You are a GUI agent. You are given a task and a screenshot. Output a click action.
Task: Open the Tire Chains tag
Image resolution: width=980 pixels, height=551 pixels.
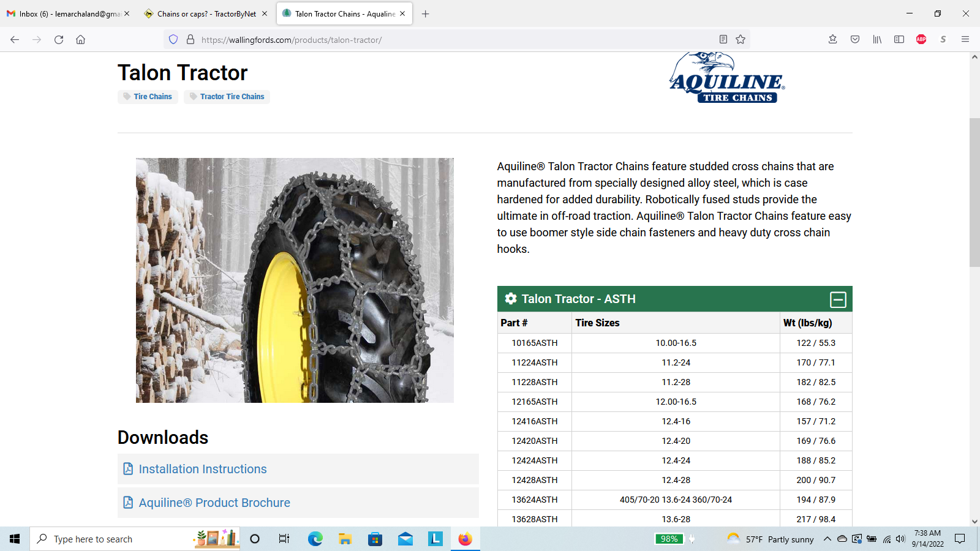148,97
